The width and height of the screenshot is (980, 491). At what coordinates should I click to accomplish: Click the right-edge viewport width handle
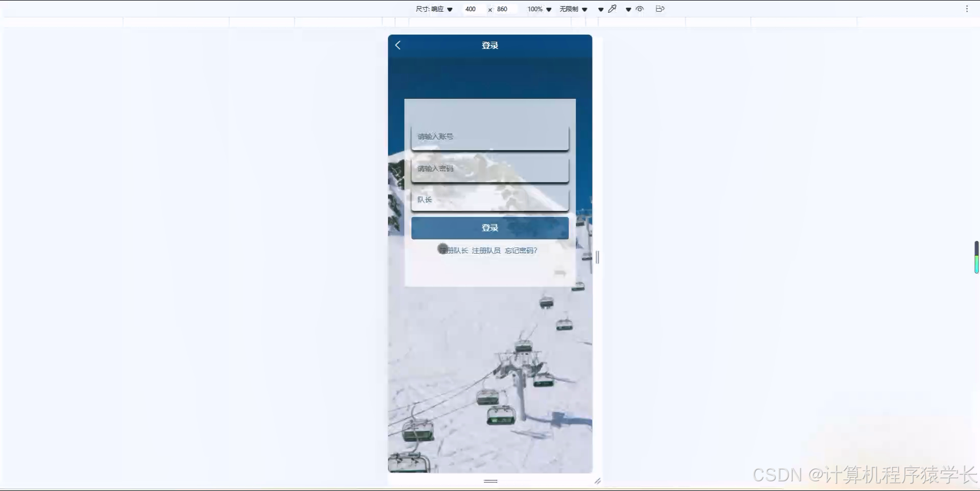point(597,257)
